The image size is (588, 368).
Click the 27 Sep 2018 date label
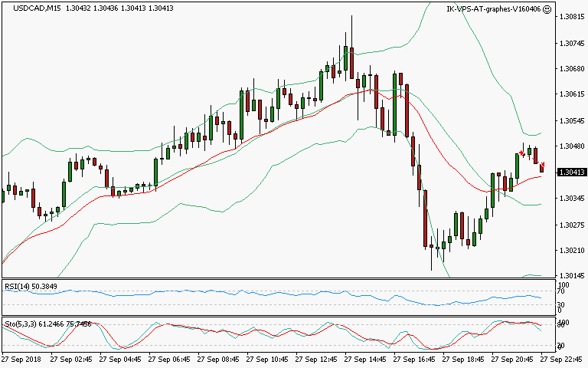23,359
